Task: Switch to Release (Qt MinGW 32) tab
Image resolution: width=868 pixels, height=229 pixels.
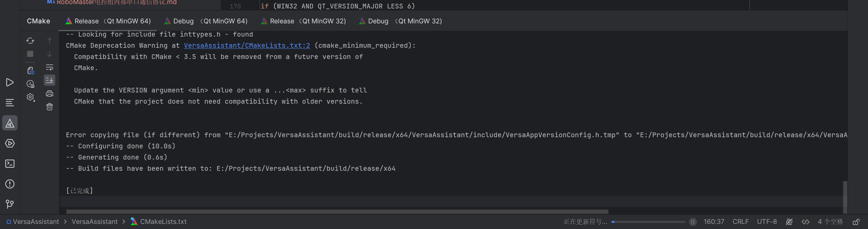Action: click(x=303, y=21)
